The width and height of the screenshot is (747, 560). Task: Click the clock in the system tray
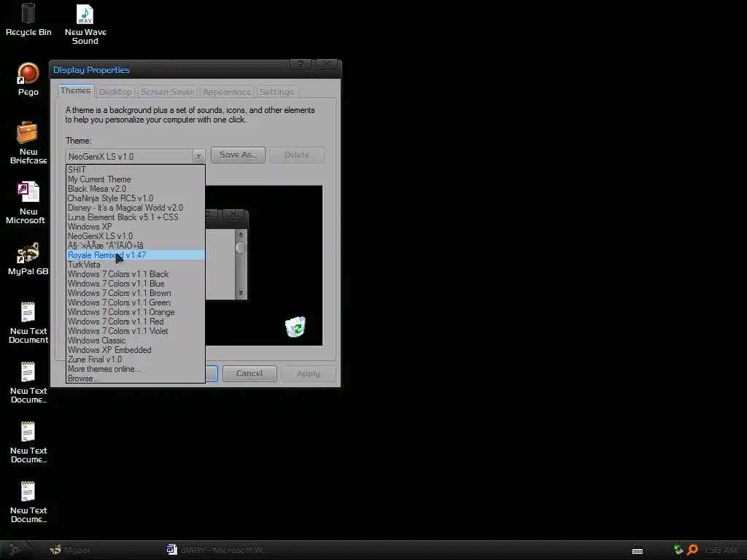721,550
